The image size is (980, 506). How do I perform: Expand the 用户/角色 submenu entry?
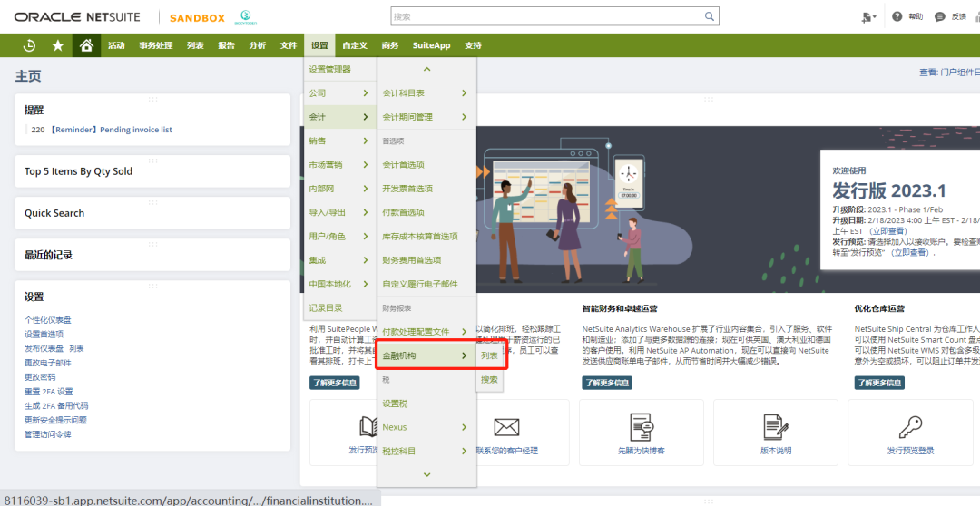pyautogui.click(x=340, y=236)
